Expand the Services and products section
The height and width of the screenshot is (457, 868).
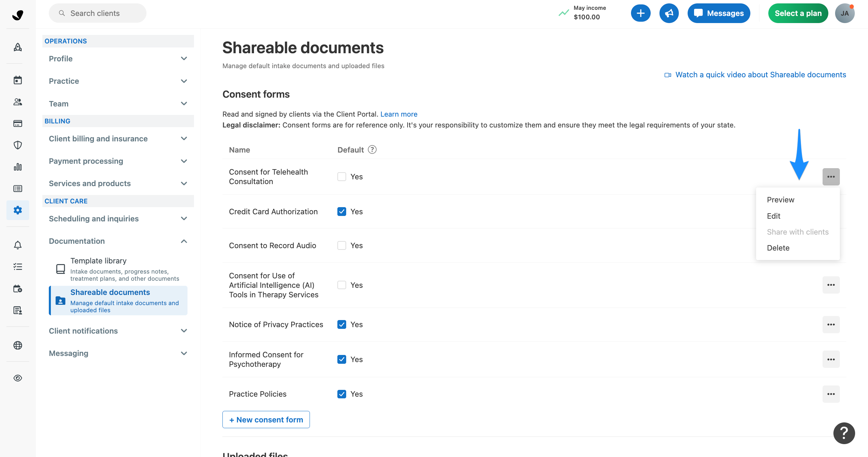[118, 183]
